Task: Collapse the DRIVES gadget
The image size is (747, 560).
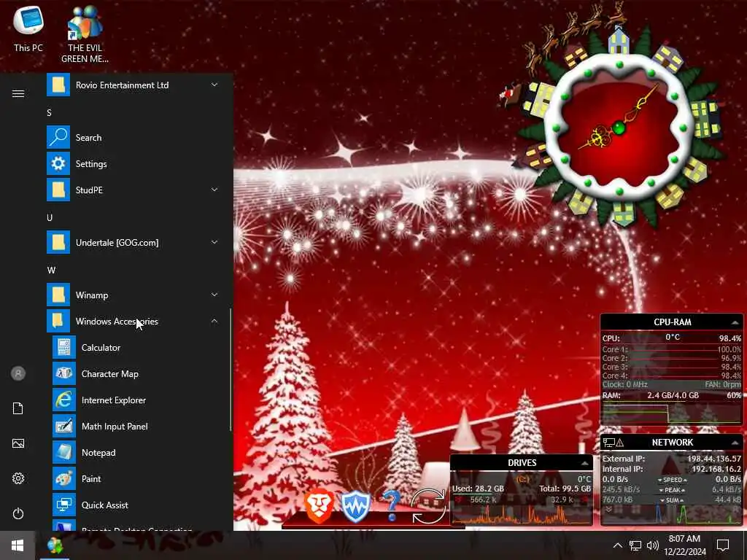Action: (584, 463)
